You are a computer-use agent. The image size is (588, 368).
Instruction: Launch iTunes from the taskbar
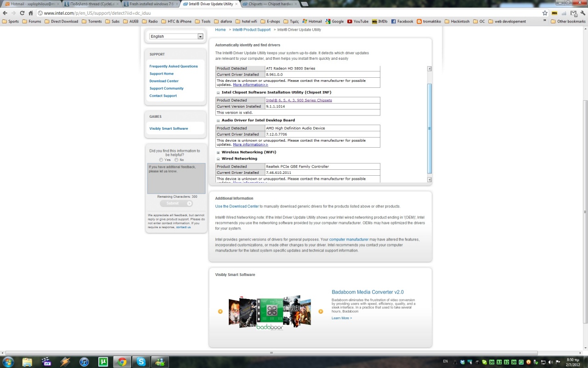pyautogui.click(x=84, y=362)
